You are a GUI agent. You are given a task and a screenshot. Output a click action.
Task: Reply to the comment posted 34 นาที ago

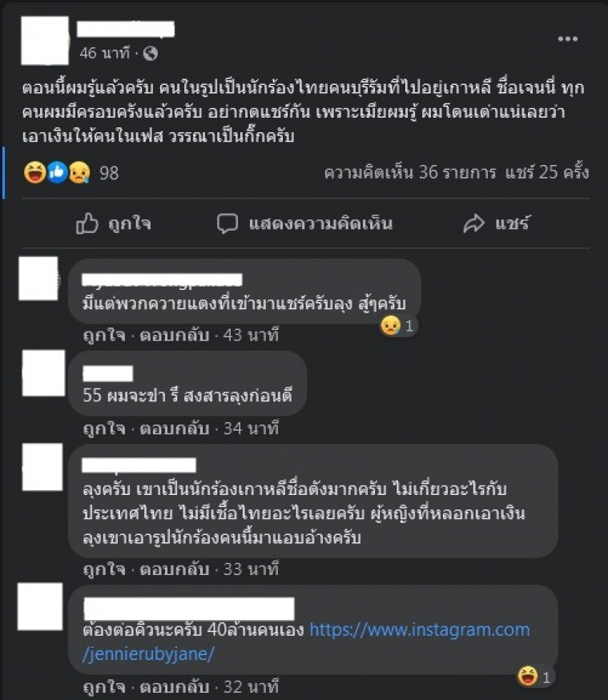pos(174,428)
